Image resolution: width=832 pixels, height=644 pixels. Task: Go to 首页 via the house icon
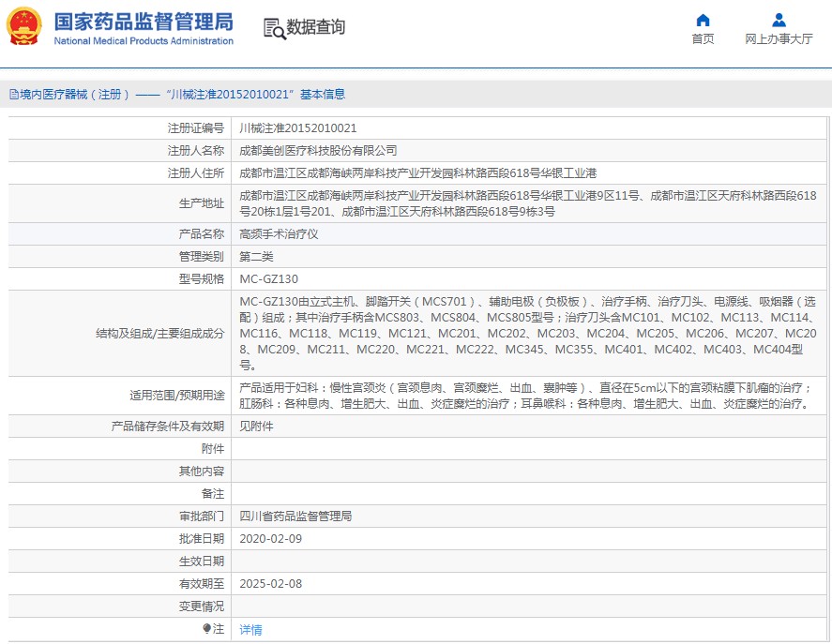click(703, 21)
